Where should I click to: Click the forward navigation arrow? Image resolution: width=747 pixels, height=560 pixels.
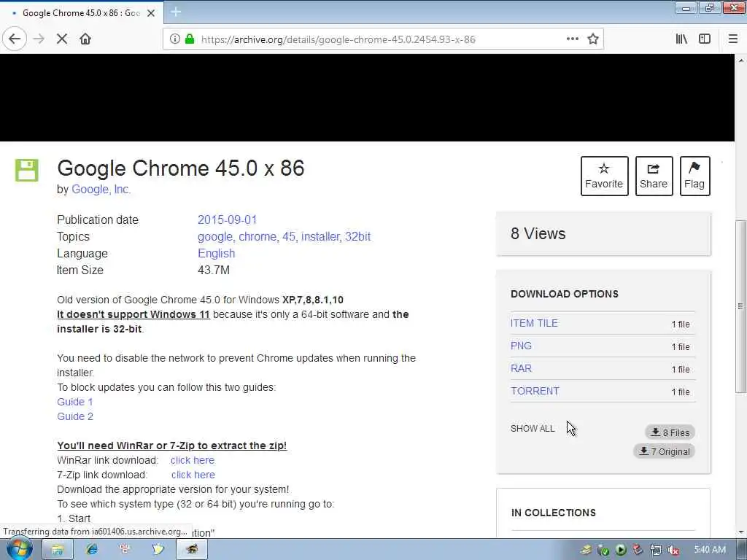[39, 39]
